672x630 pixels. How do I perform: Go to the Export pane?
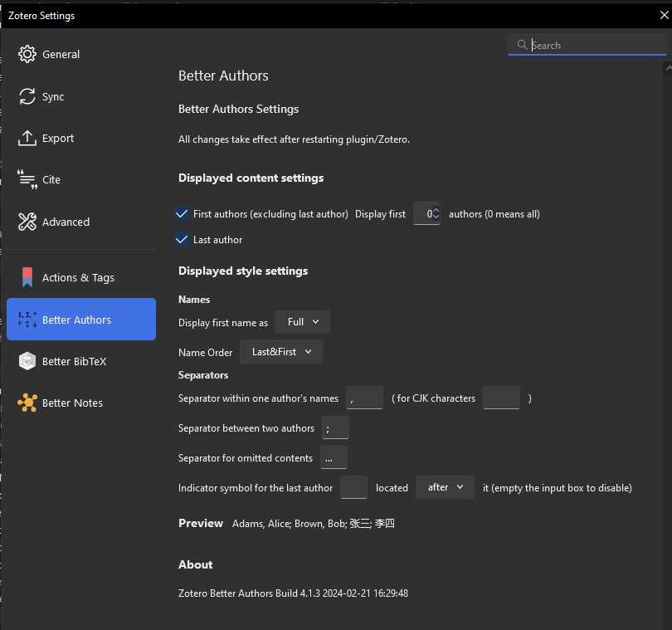coord(81,138)
